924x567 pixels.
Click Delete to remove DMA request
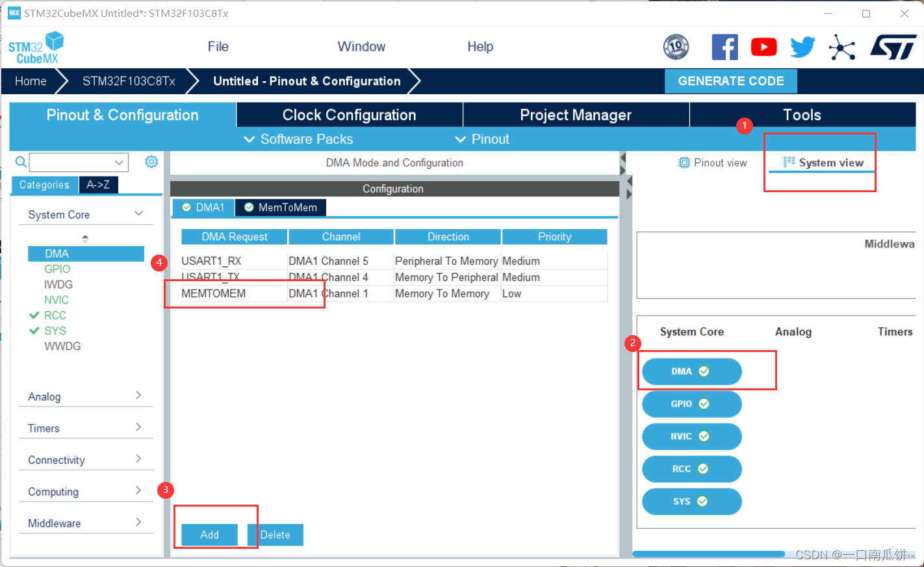click(x=276, y=535)
